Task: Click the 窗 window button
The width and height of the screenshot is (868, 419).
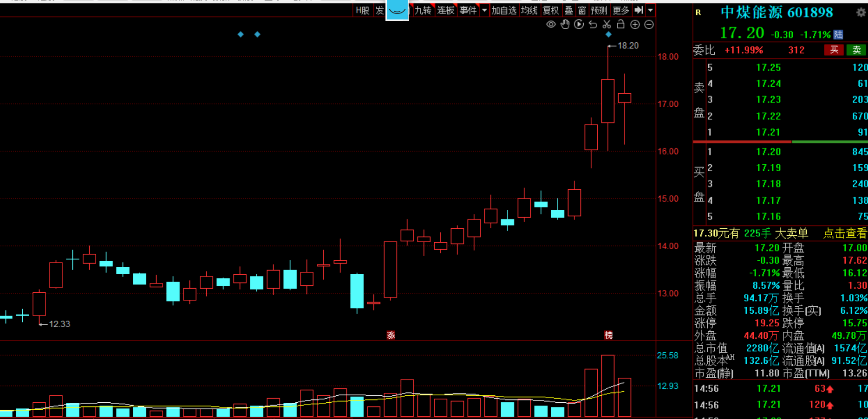Action: coord(582,10)
